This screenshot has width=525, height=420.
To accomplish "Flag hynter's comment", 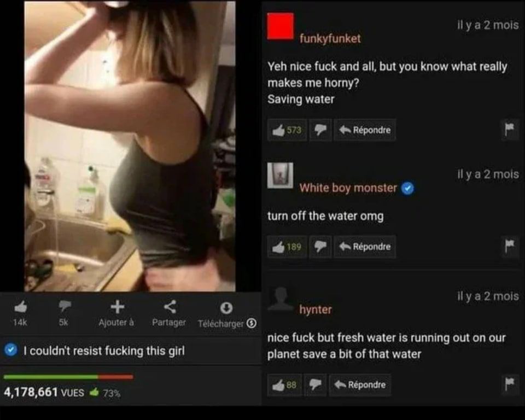I will coord(510,384).
